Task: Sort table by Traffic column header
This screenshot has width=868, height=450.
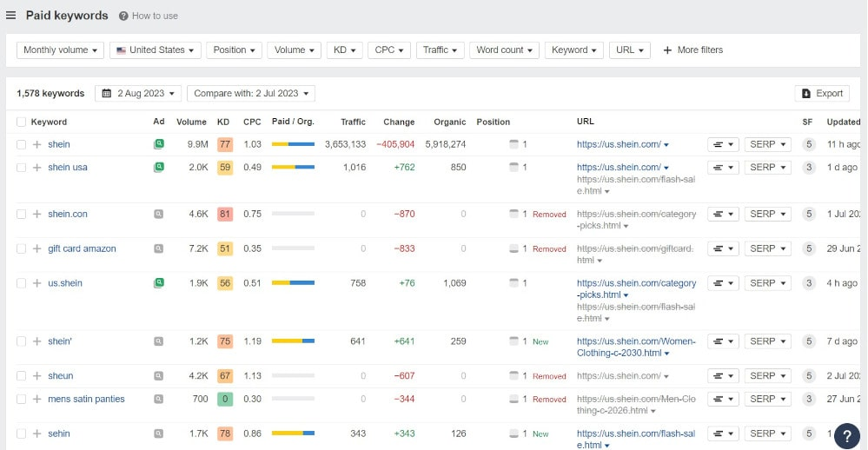Action: point(353,122)
